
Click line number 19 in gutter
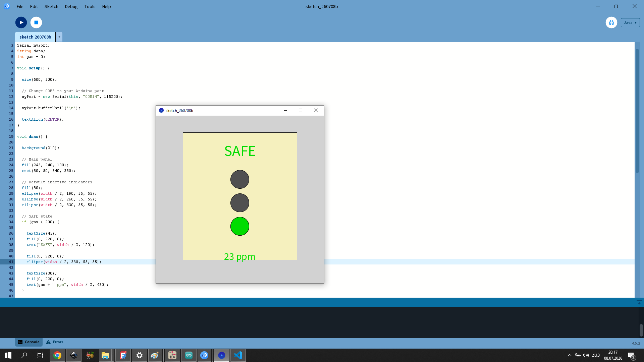tap(11, 136)
